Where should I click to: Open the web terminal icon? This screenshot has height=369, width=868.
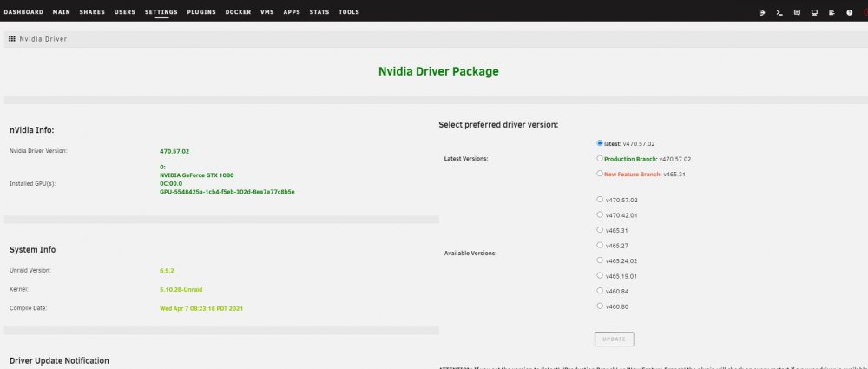point(779,12)
